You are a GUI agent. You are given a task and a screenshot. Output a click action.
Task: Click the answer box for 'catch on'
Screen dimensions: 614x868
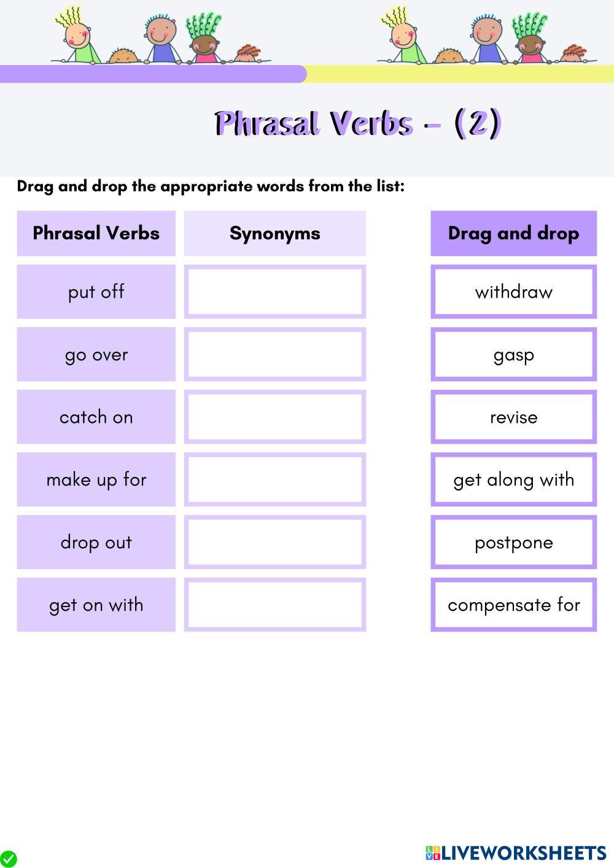tap(274, 417)
